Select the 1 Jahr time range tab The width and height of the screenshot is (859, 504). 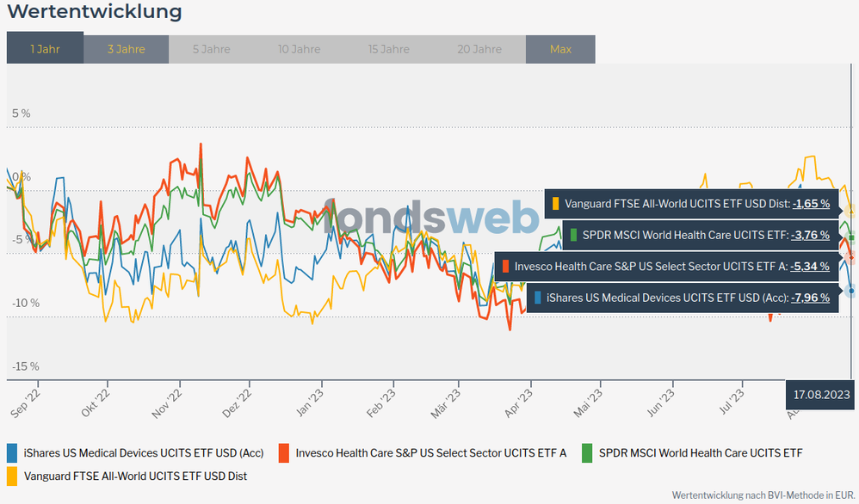pyautogui.click(x=45, y=49)
